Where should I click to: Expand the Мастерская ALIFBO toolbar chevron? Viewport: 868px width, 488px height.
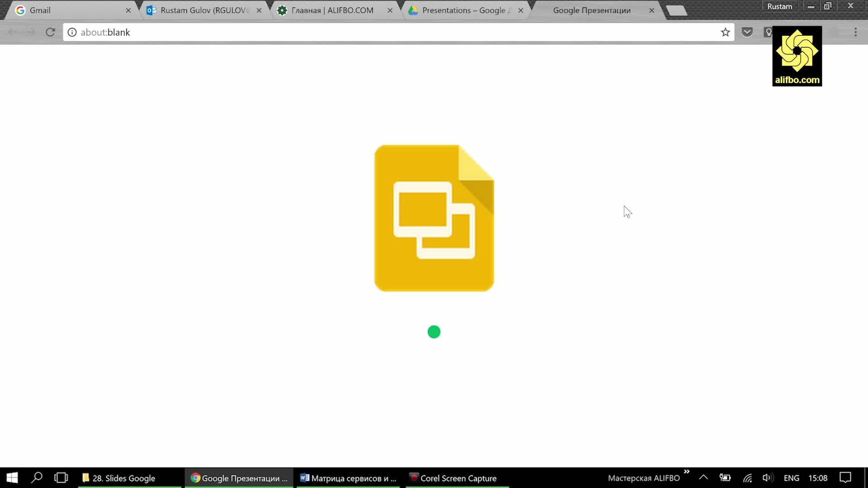687,472
